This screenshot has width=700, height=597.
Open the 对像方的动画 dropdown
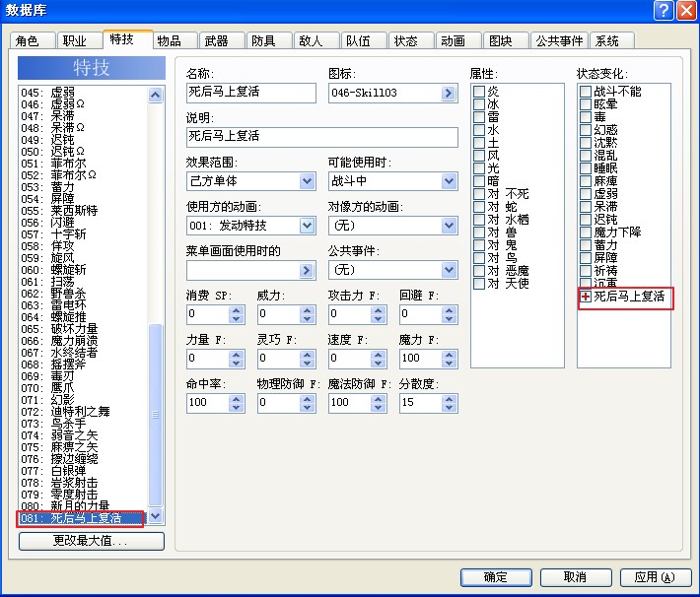449,226
